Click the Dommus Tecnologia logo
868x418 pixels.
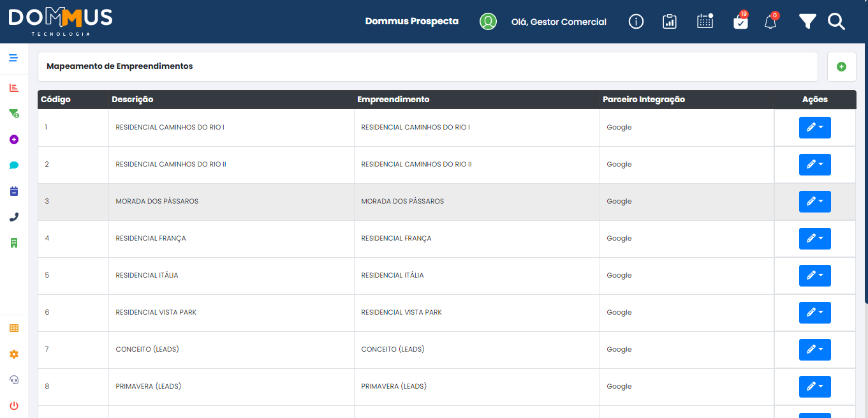[61, 22]
